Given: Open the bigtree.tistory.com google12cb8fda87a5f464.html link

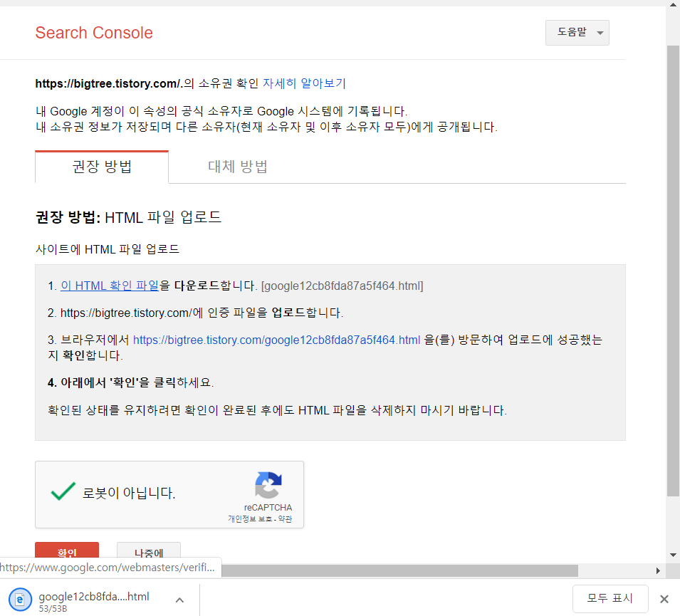Looking at the screenshot, I should pyautogui.click(x=277, y=340).
